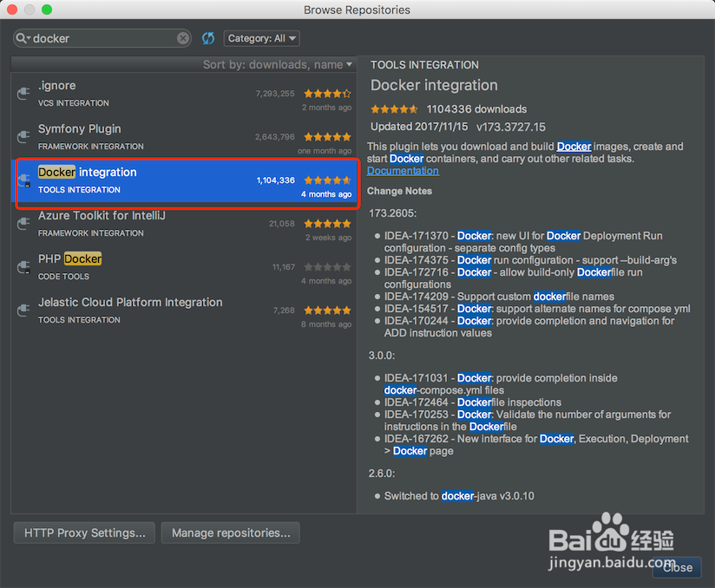
Task: Click the 7,268 download count
Action: 284,310
